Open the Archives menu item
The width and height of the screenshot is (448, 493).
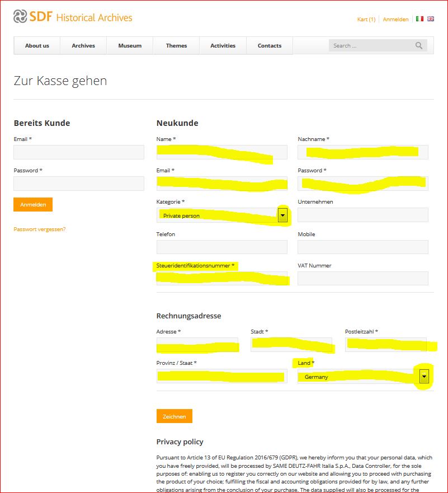(x=83, y=46)
